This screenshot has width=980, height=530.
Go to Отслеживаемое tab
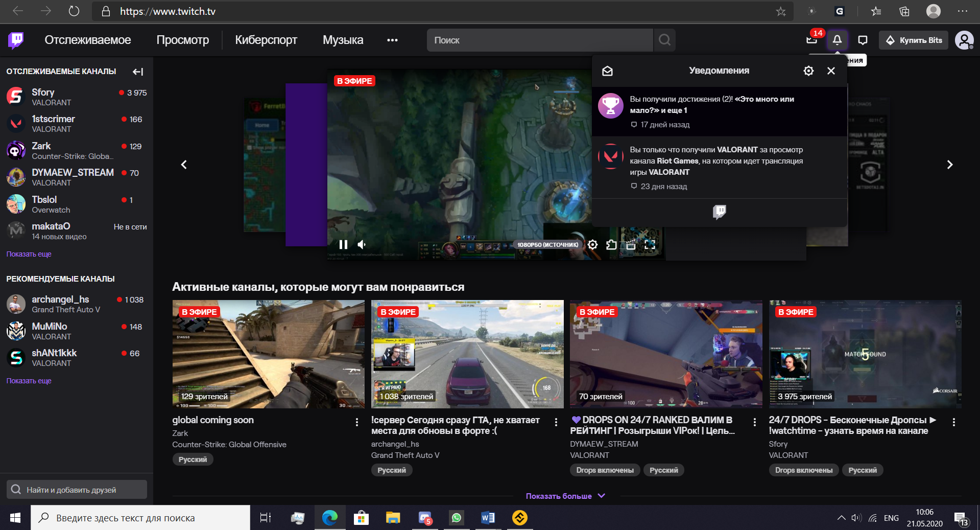pyautogui.click(x=88, y=40)
